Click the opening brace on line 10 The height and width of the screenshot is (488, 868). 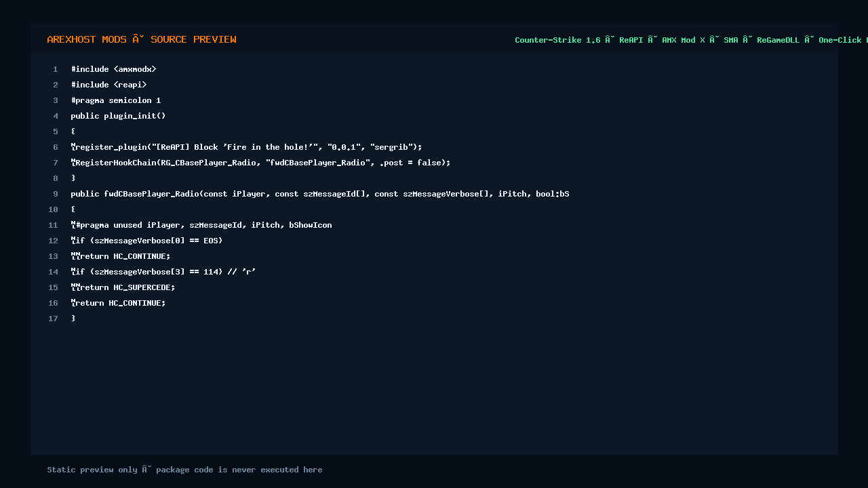(x=73, y=209)
